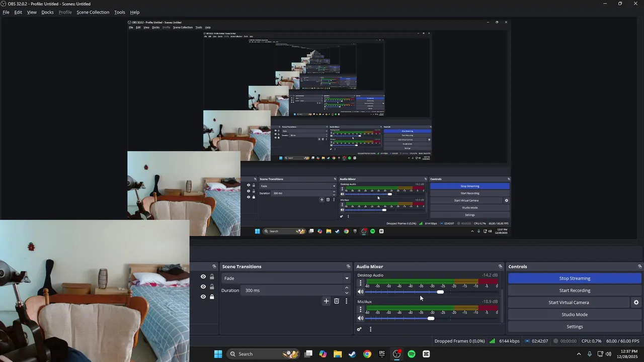Open Spotify from the taskbar

[x=412, y=354]
